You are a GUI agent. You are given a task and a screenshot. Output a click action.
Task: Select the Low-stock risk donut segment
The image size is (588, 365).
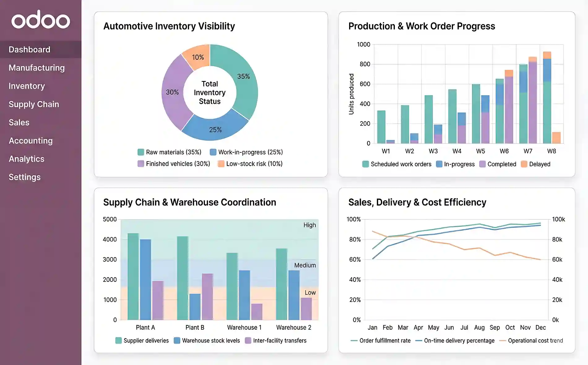tap(198, 57)
